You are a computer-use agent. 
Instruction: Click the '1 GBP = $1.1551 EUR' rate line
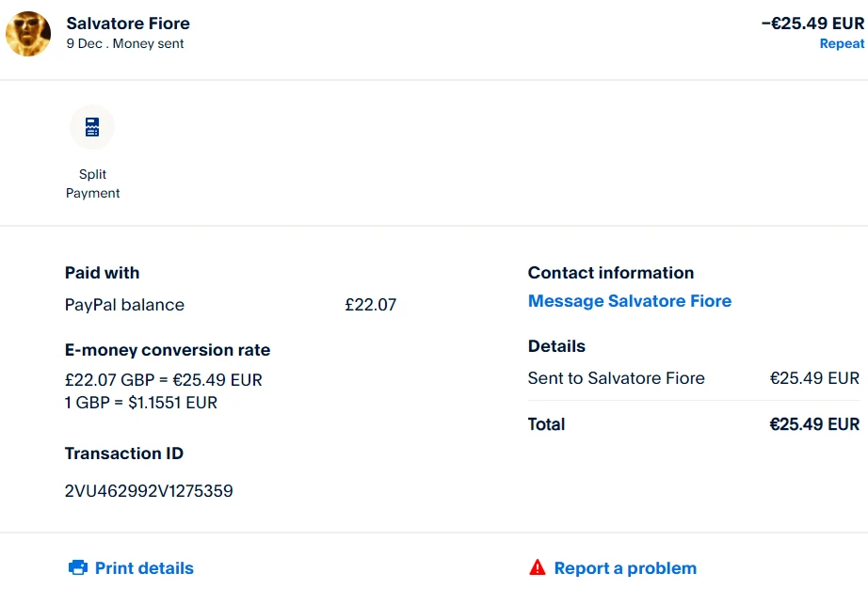(x=141, y=403)
